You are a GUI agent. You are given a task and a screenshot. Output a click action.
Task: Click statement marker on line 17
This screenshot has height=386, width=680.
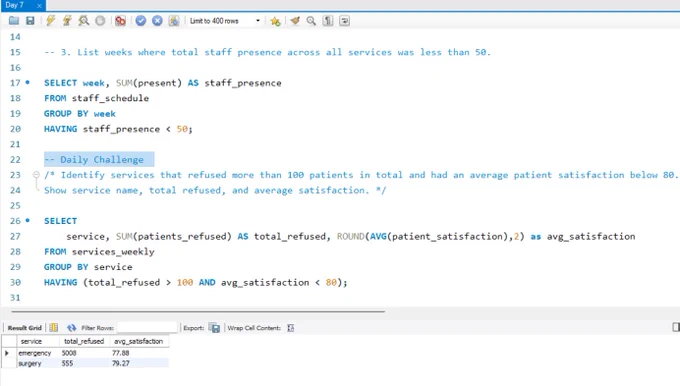coord(28,82)
